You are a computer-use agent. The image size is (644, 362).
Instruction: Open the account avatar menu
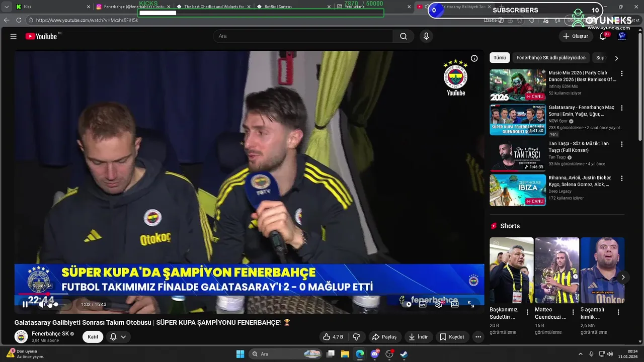pyautogui.click(x=622, y=36)
